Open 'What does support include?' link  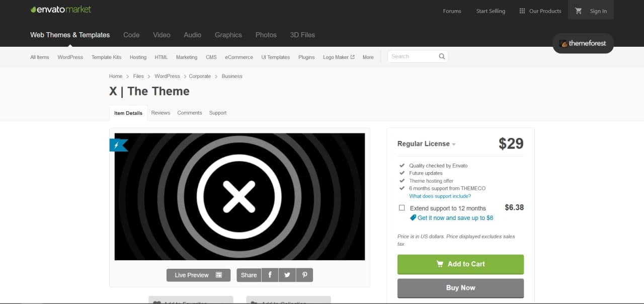coord(440,196)
